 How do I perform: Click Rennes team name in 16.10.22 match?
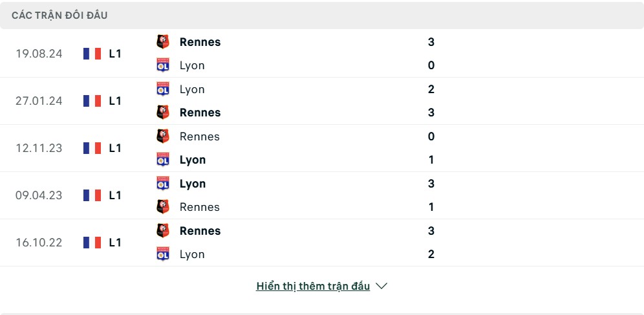pos(200,231)
